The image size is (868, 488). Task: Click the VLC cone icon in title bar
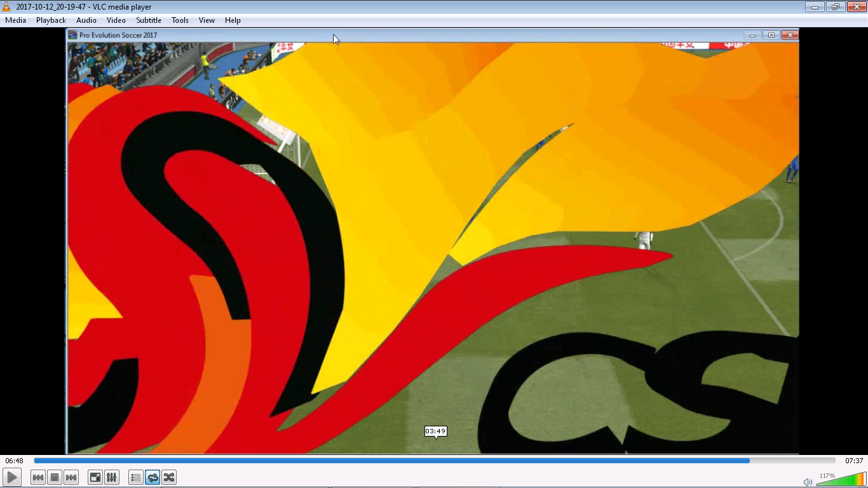tap(7, 7)
